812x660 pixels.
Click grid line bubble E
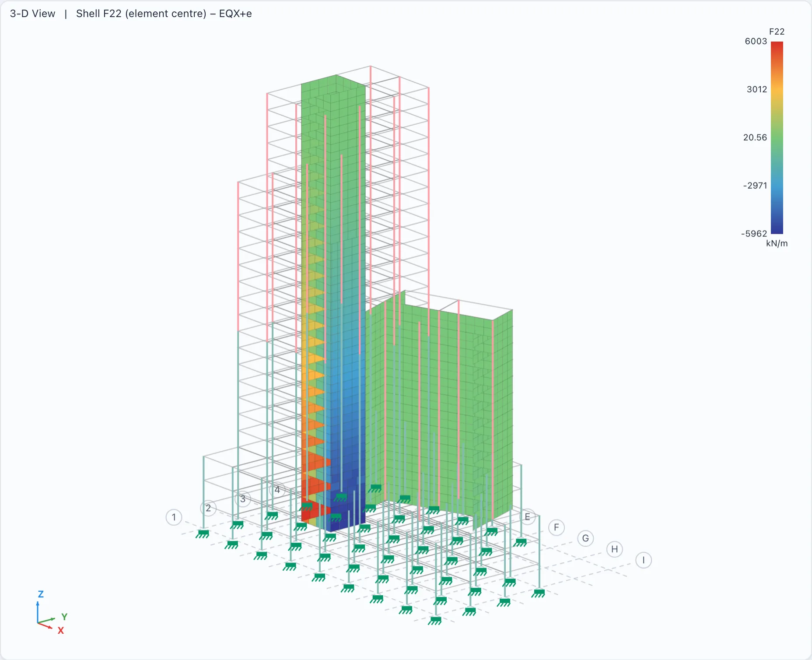[527, 517]
